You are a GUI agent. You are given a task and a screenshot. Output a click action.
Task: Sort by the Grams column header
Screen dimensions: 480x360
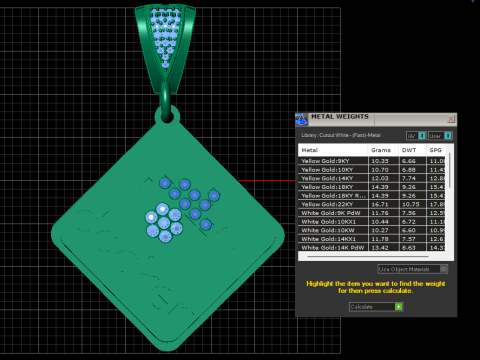(383, 150)
